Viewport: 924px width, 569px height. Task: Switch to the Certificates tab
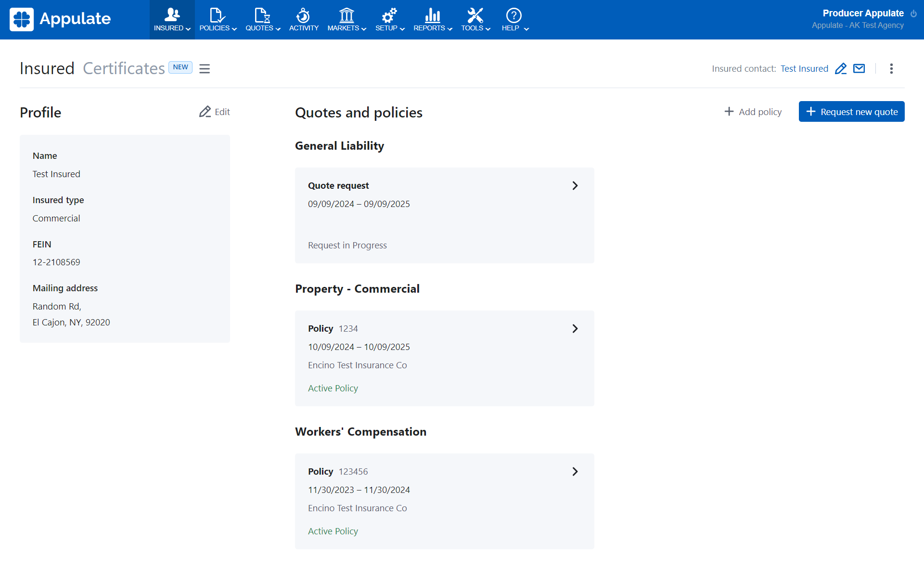[x=124, y=68]
